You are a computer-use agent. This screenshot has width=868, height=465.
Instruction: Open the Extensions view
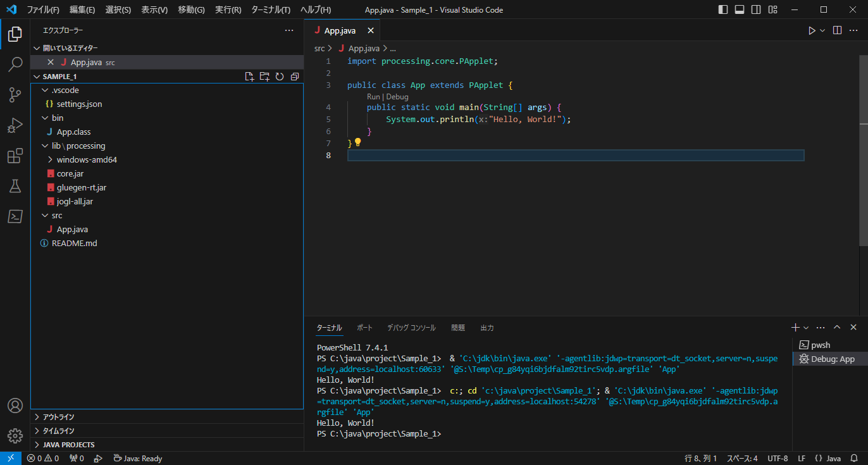pyautogui.click(x=15, y=156)
